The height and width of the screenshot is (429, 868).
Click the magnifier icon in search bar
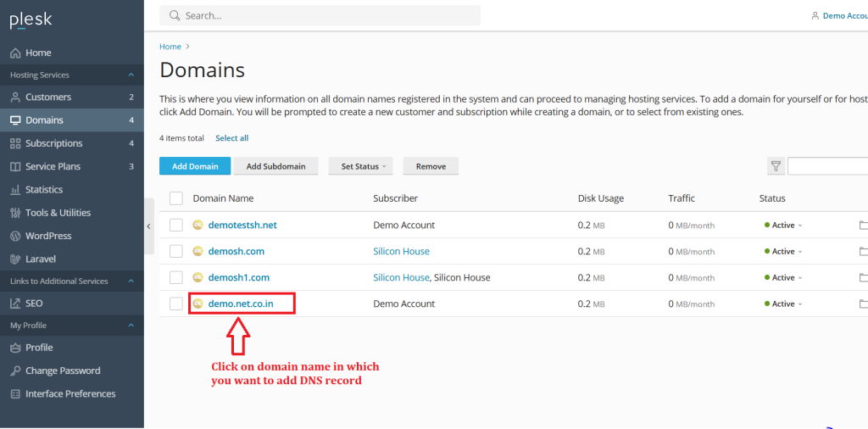pos(175,15)
